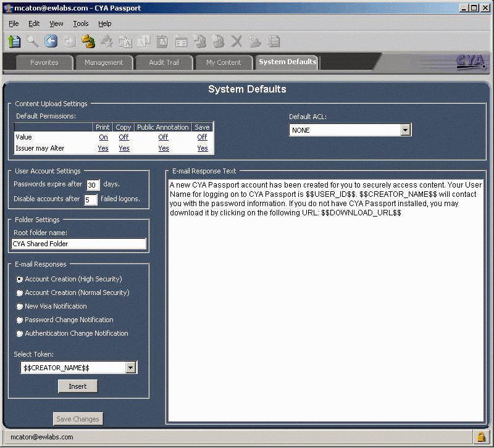
Task: Click the Root folder name field
Action: tap(79, 244)
